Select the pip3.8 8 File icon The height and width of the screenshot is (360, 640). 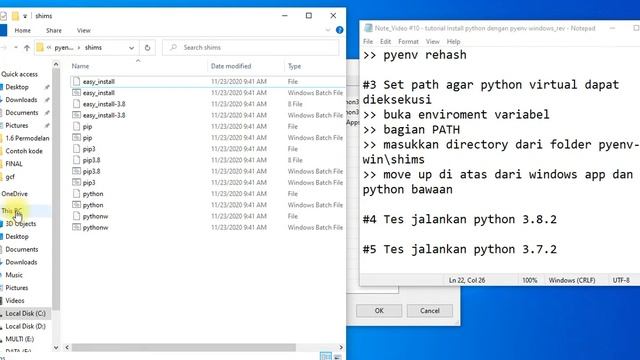click(76, 160)
